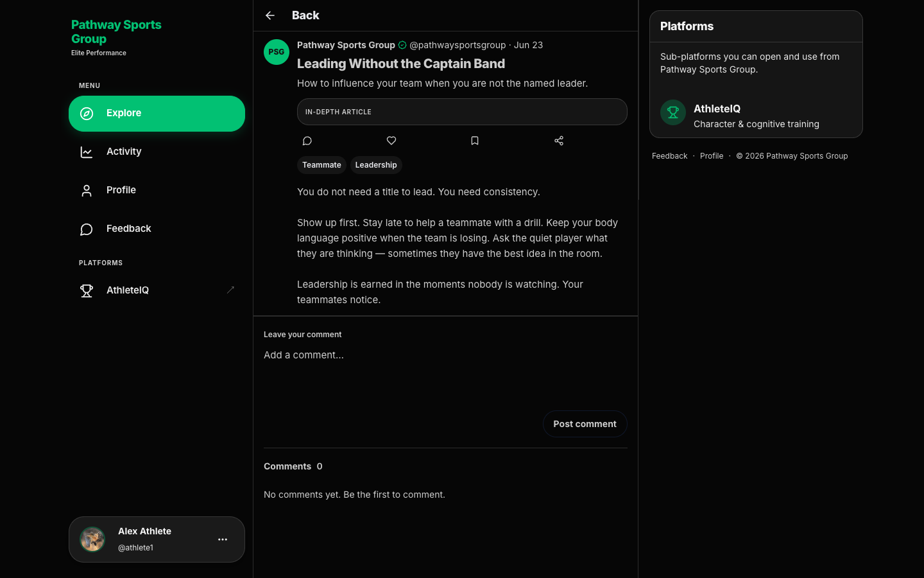This screenshot has height=578, width=924.
Task: Click the green trophy icon in Platforms panel
Action: (x=673, y=112)
